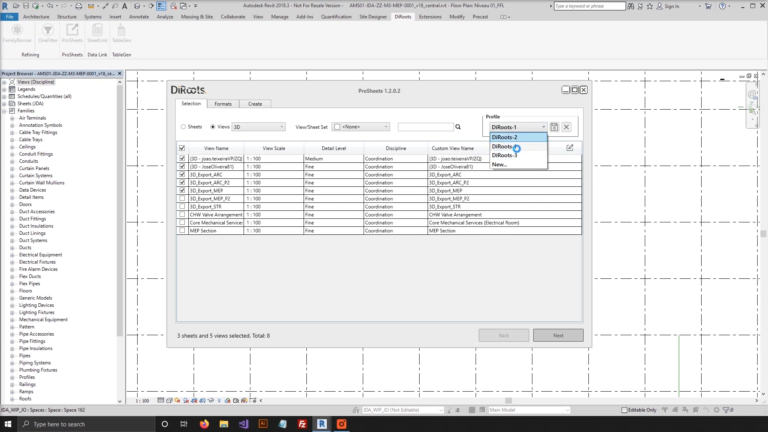Expand the Legends node in Project Browser

pos(4,89)
